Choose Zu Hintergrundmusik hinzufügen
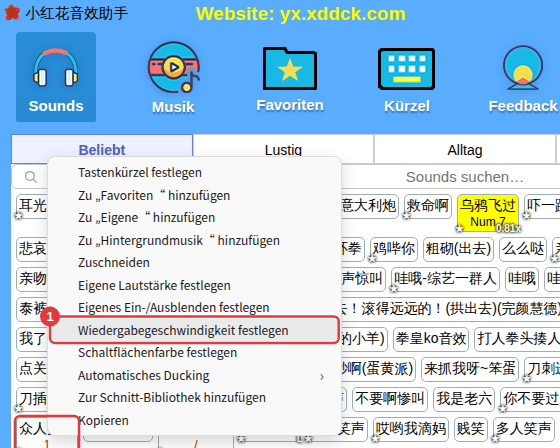The image size is (560, 448). (194, 240)
